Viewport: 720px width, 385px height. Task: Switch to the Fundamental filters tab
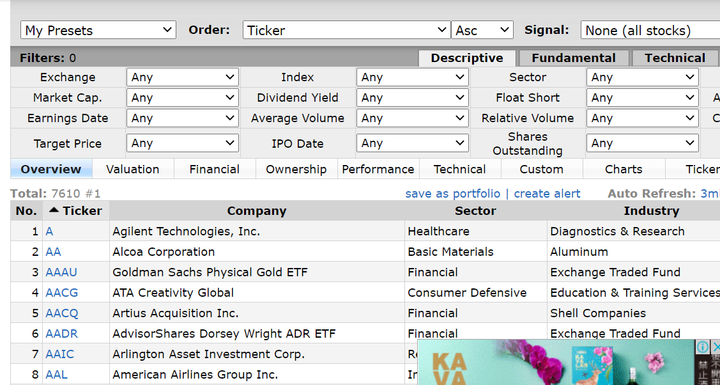coord(574,58)
